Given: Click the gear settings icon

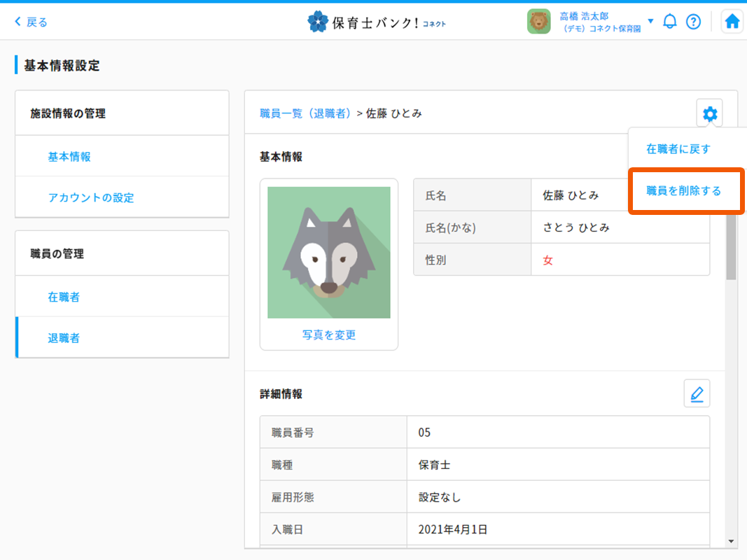Looking at the screenshot, I should coord(710,113).
